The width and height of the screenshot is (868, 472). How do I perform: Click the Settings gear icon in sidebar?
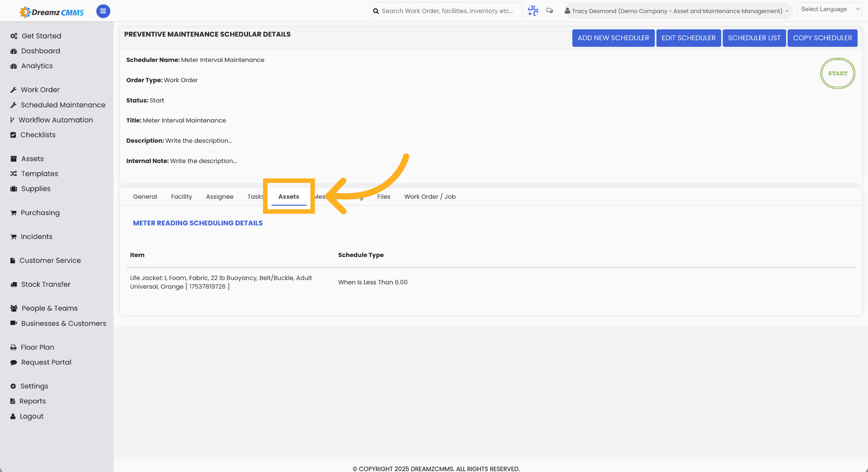point(13,386)
